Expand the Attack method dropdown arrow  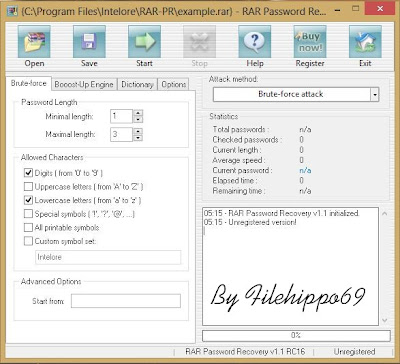click(x=375, y=94)
